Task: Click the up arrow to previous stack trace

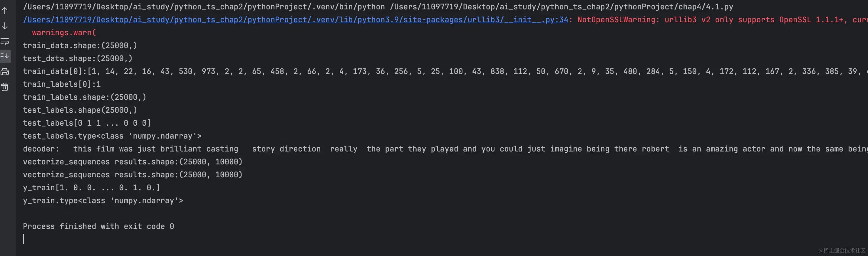Action: 5,11
